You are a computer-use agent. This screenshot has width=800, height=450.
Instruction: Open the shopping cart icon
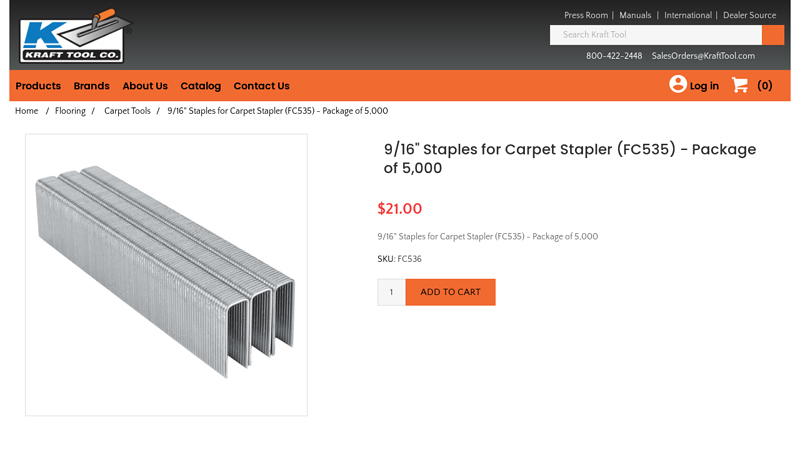click(740, 85)
